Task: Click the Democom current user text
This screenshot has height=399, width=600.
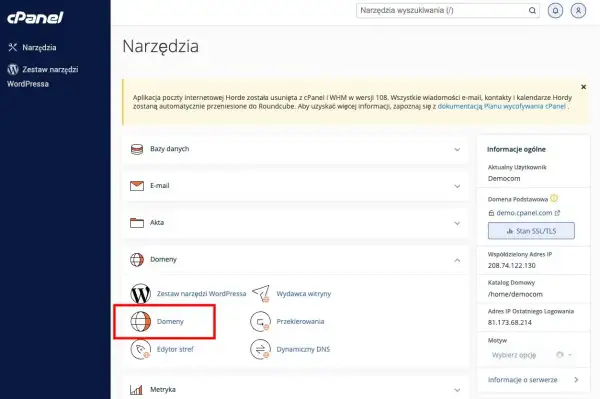Action: (504, 178)
